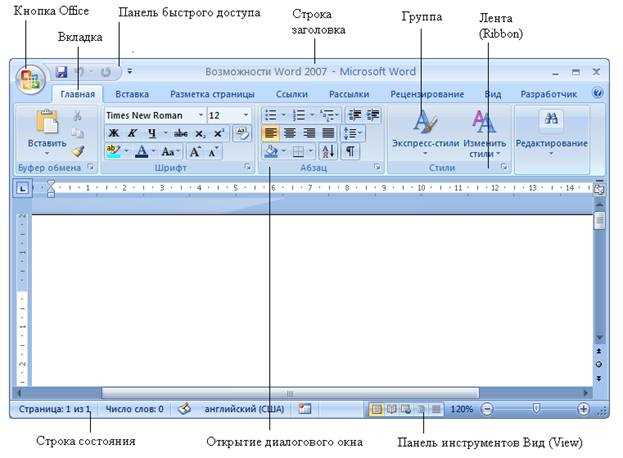The height and width of the screenshot is (458, 623).
Task: Toggle bold Ж formatting
Action: pos(114,133)
